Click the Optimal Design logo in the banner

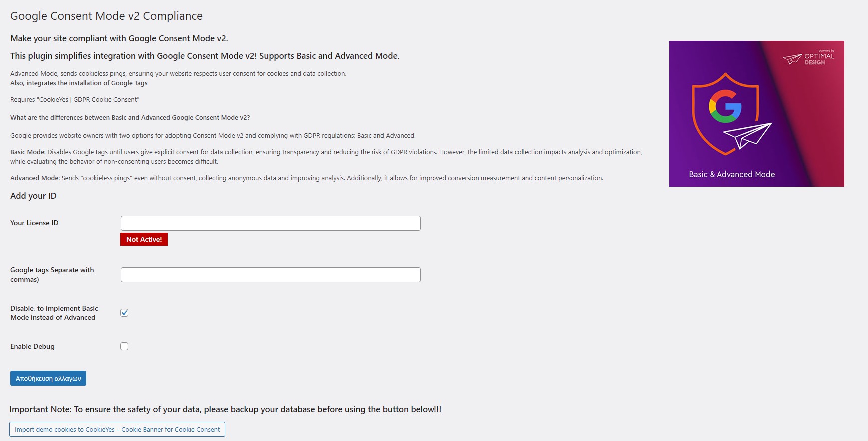[x=809, y=58]
